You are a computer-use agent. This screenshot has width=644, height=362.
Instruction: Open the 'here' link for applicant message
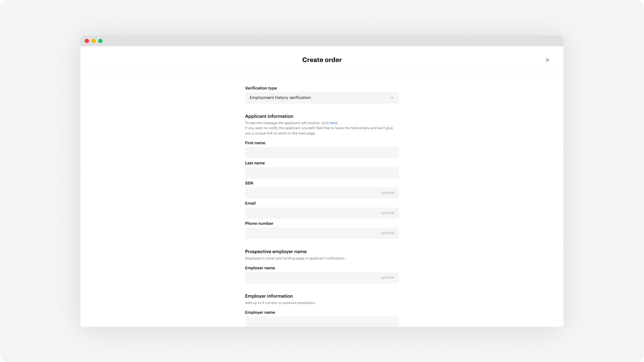(333, 123)
